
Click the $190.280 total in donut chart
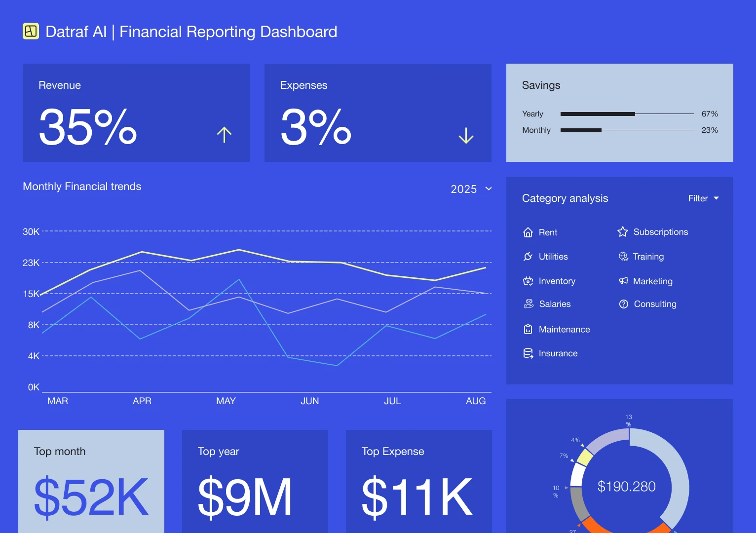click(x=626, y=487)
